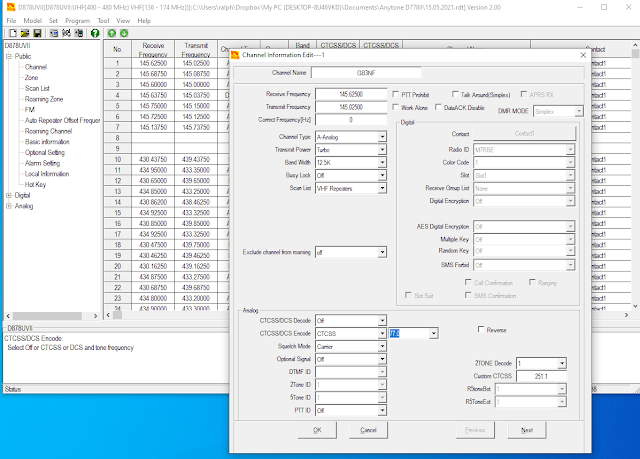The width and height of the screenshot is (640, 459).
Task: Click the Previous button
Action: click(x=475, y=430)
